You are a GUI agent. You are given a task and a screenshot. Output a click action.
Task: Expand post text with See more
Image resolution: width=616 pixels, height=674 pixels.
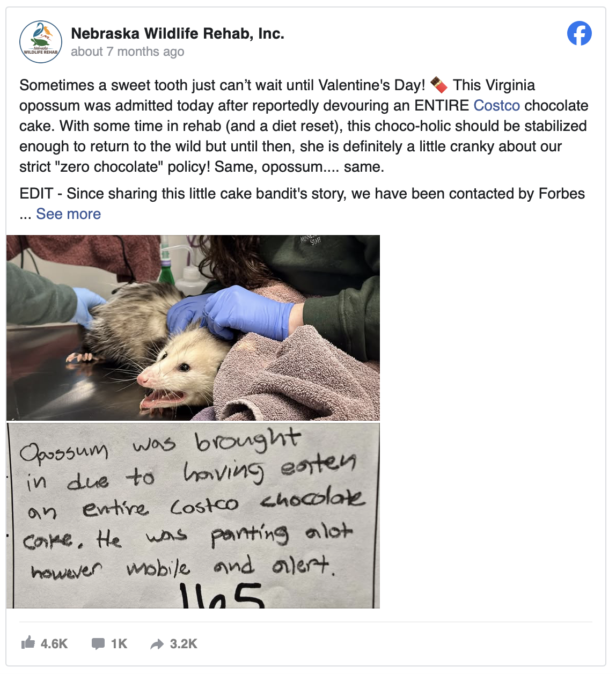(68, 214)
